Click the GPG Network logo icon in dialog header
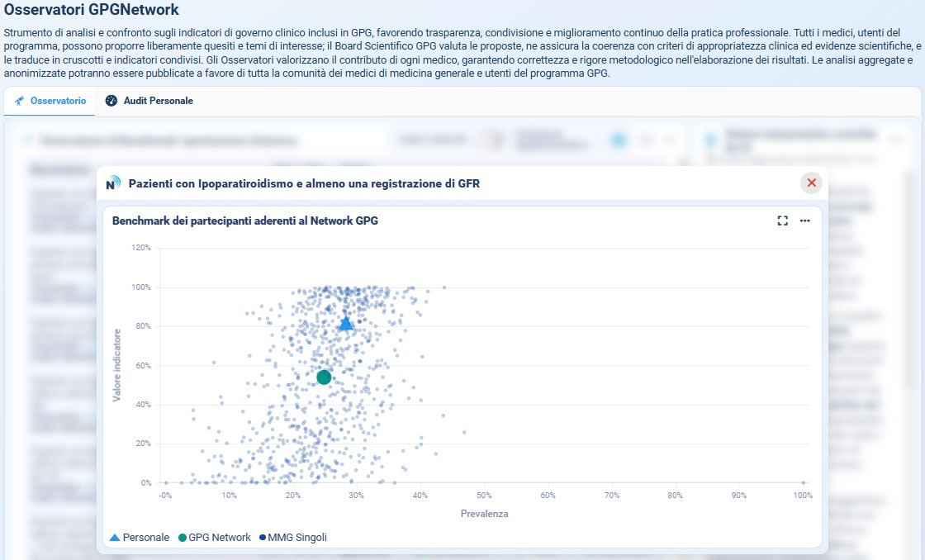 (112, 183)
